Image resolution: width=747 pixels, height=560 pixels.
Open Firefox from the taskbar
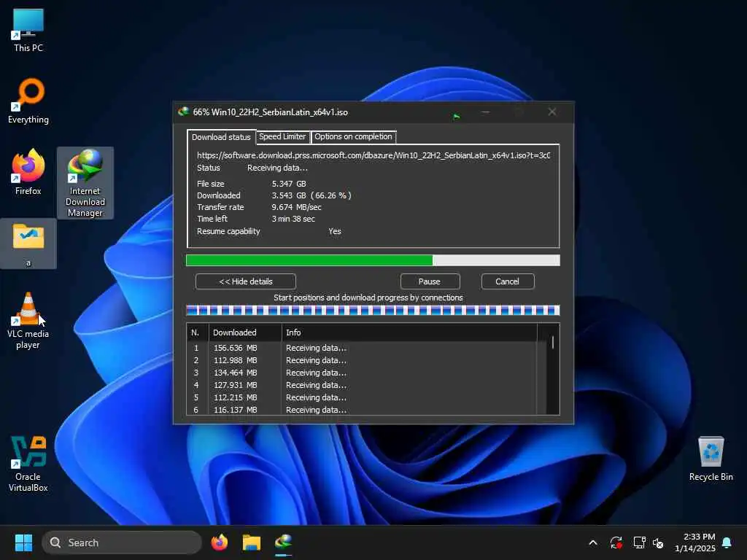[219, 542]
